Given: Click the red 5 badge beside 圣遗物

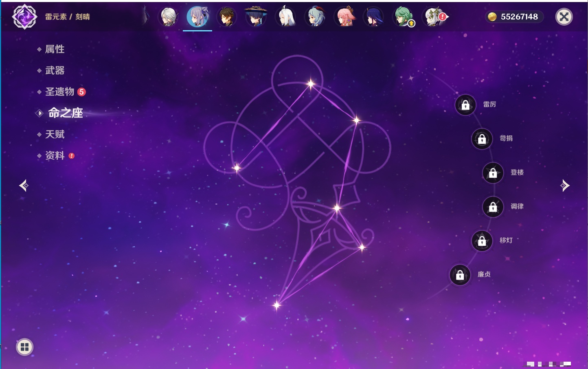Looking at the screenshot, I should click(81, 92).
